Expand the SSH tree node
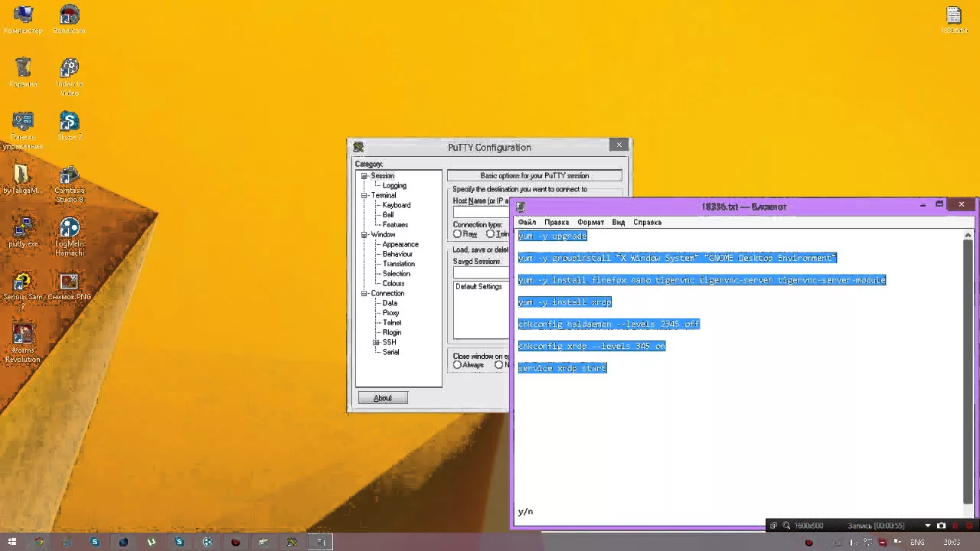The width and height of the screenshot is (980, 551). [x=376, y=343]
